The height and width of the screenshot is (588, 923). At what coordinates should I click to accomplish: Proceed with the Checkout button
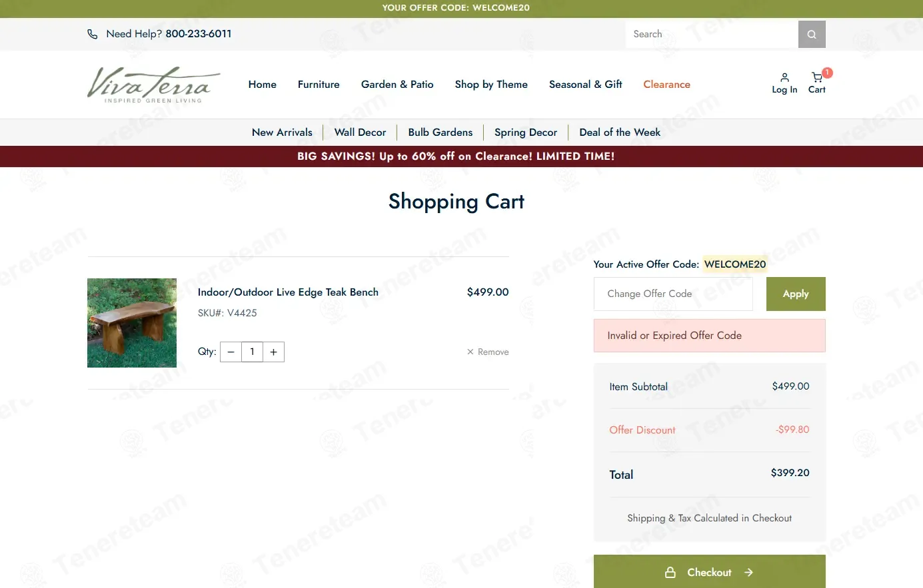[710, 572]
